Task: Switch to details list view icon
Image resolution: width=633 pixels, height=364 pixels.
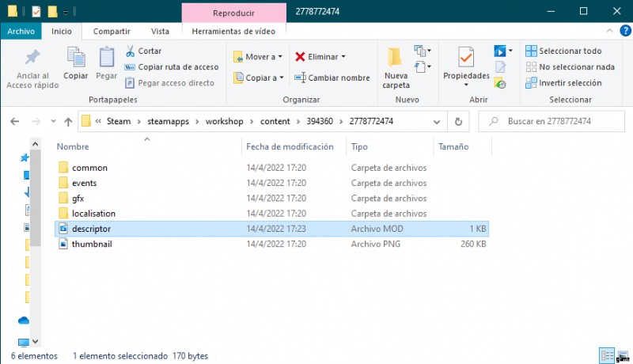Action: pyautogui.click(x=605, y=355)
